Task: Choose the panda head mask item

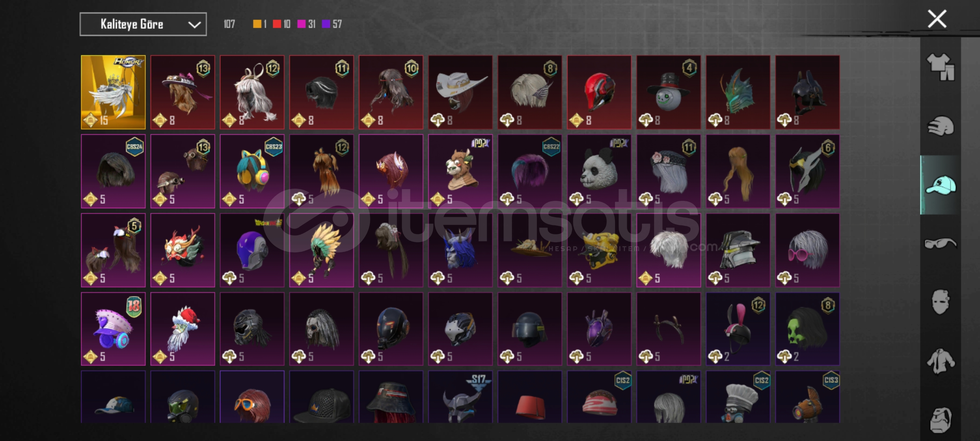Action: (x=599, y=171)
